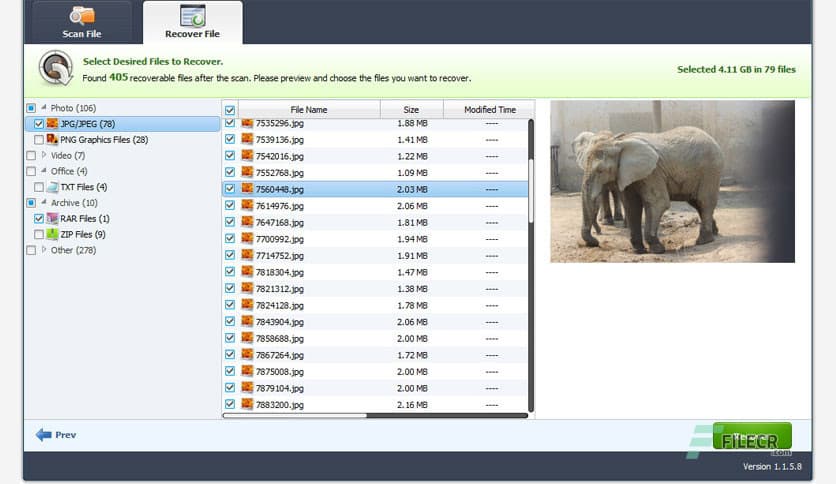Sort list by File Name column
This screenshot has height=484, width=836.
point(309,109)
